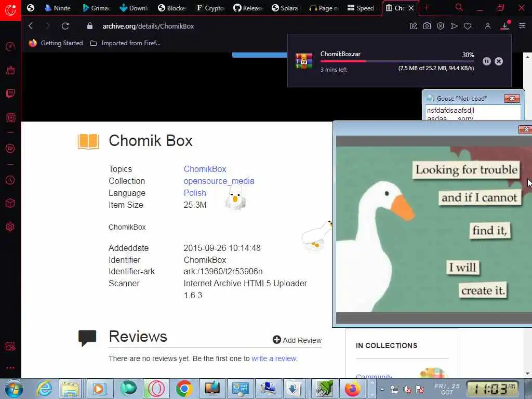532x399 pixels.
Task: Click the send/flow arrow icon
Action: click(454, 26)
